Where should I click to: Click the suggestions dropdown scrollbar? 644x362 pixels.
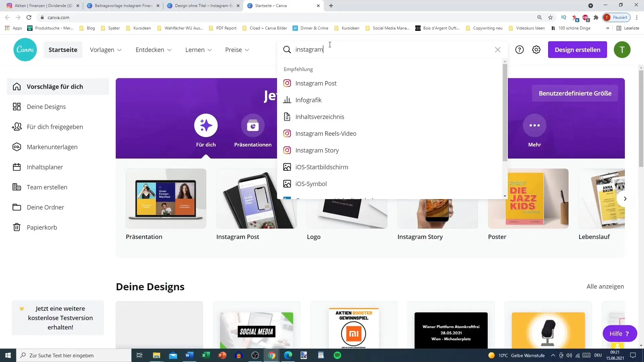(505, 112)
